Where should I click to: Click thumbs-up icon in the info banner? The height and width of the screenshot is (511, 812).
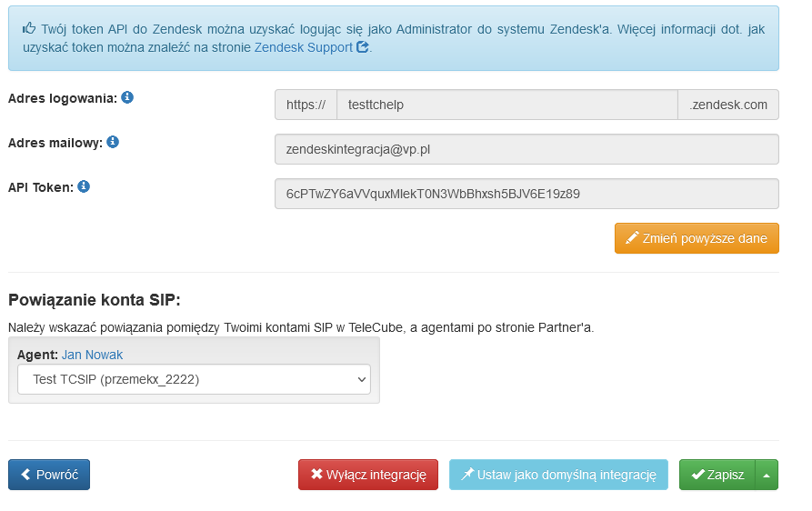(29, 28)
